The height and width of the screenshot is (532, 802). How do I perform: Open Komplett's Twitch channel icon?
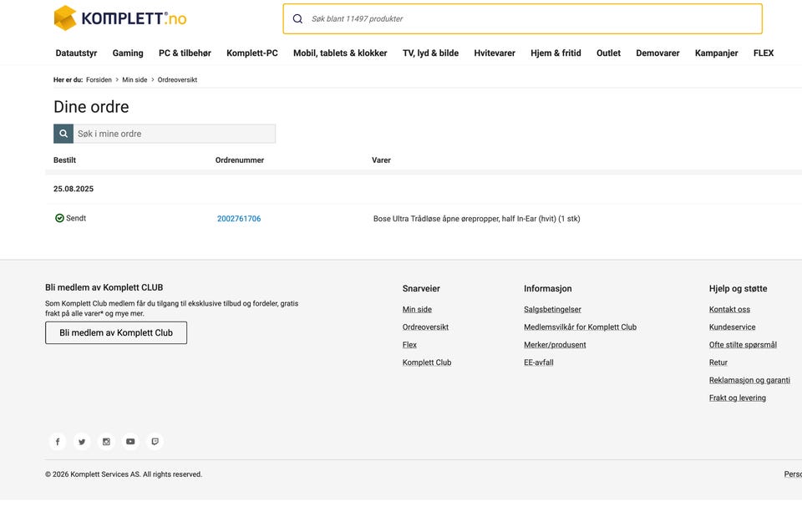pyautogui.click(x=155, y=442)
